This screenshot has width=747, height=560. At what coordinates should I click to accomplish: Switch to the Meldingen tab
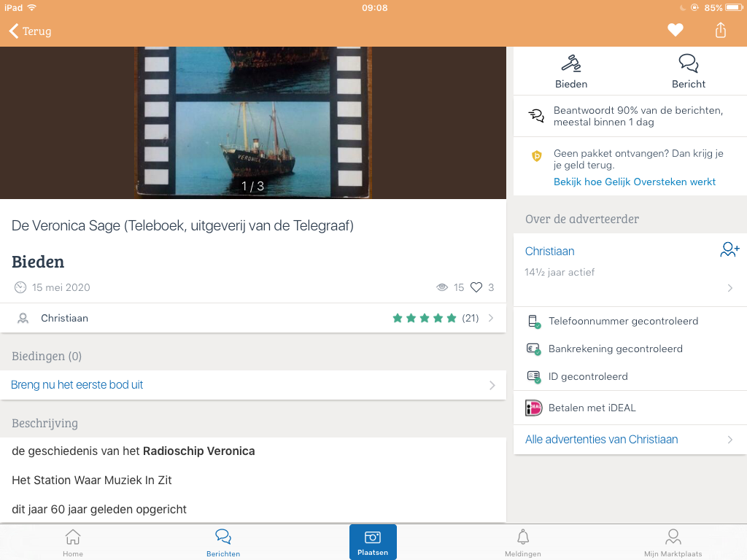click(x=523, y=542)
